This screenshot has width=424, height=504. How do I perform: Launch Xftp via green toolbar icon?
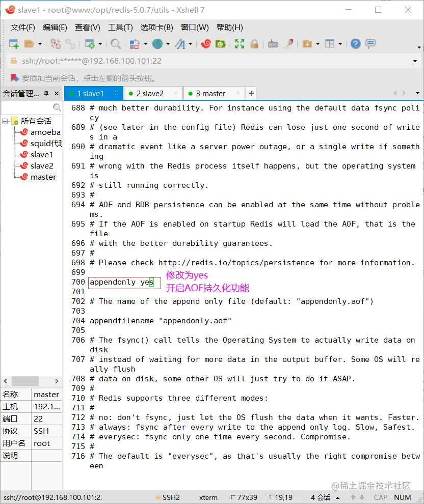220,44
